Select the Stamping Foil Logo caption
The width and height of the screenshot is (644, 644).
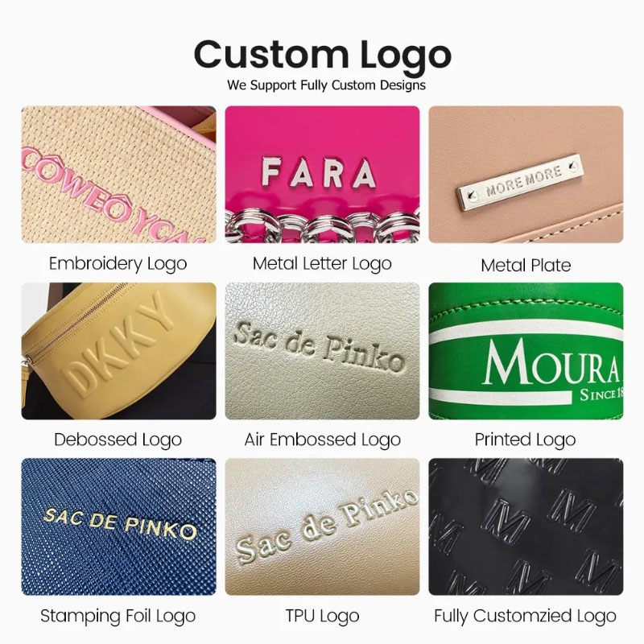[118, 617]
